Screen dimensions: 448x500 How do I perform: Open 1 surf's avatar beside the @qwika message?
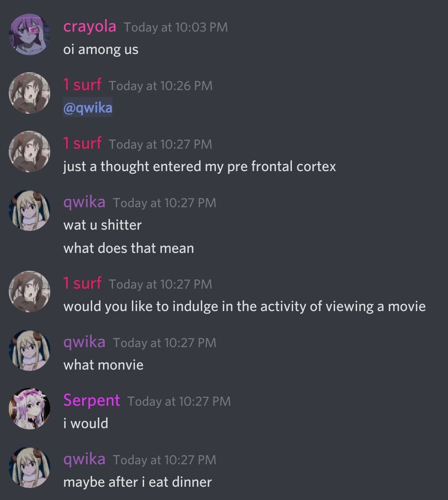30,93
